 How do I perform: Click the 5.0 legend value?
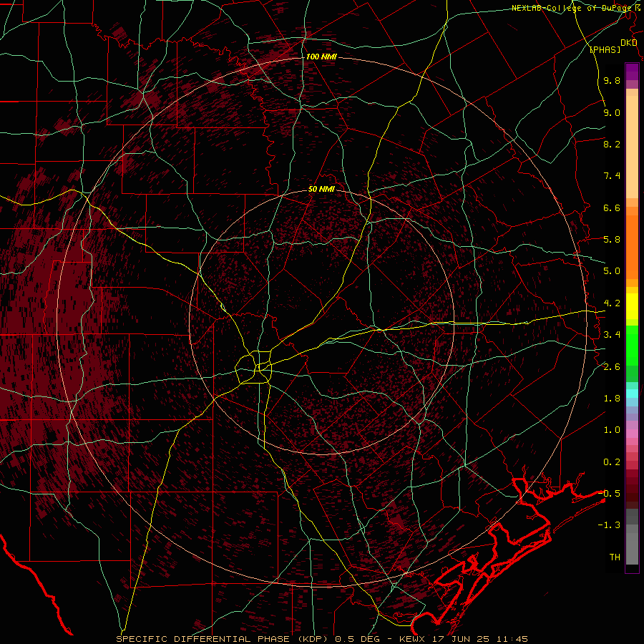(612, 271)
